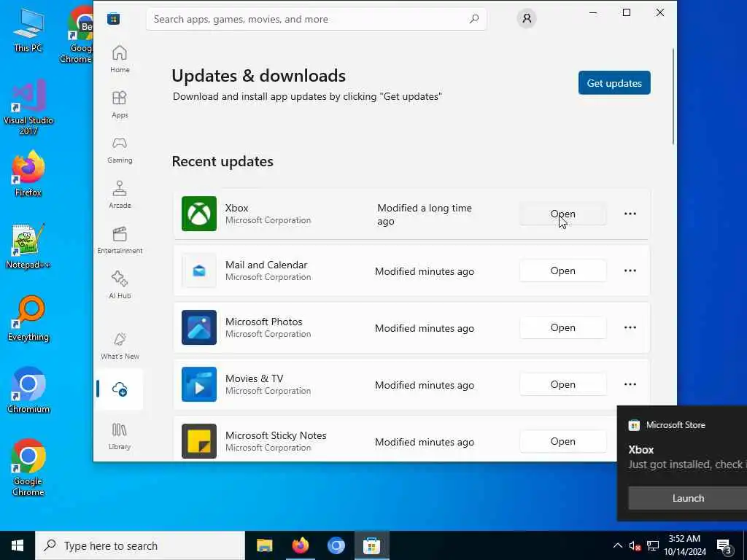Open Firefox from the taskbar

300,545
